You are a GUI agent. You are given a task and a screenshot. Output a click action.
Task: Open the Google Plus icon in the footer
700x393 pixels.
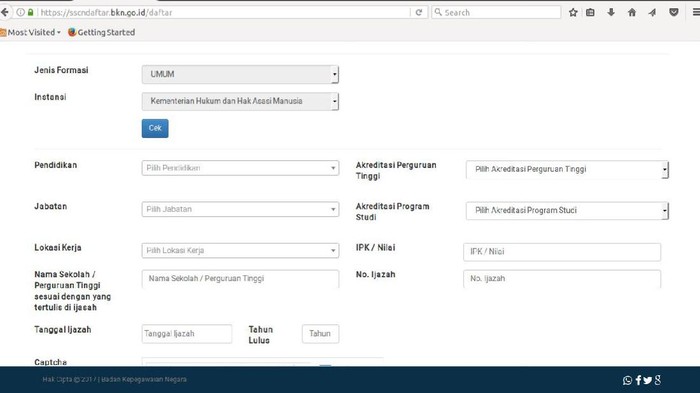658,380
